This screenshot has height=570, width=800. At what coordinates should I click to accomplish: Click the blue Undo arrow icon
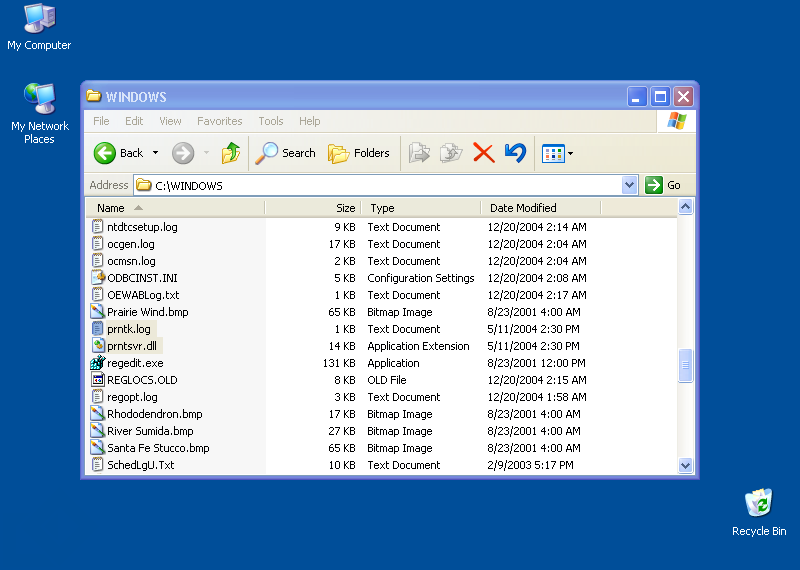pos(515,153)
